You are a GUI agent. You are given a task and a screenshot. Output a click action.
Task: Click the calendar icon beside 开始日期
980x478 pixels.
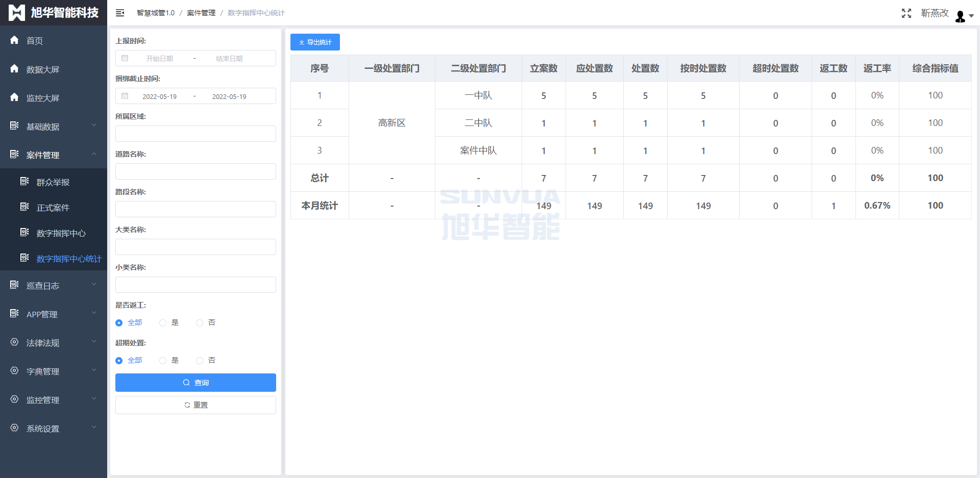[x=125, y=58]
